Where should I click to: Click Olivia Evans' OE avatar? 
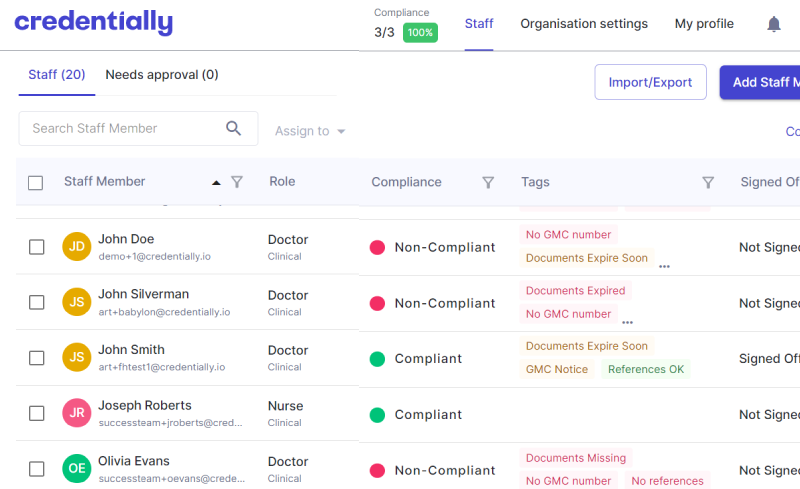click(77, 468)
